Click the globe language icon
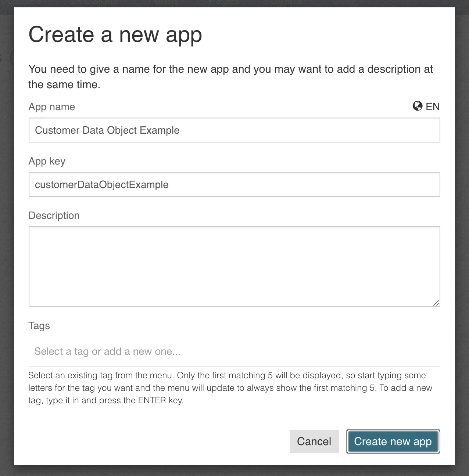Image resolution: width=469 pixels, height=476 pixels. click(x=417, y=106)
